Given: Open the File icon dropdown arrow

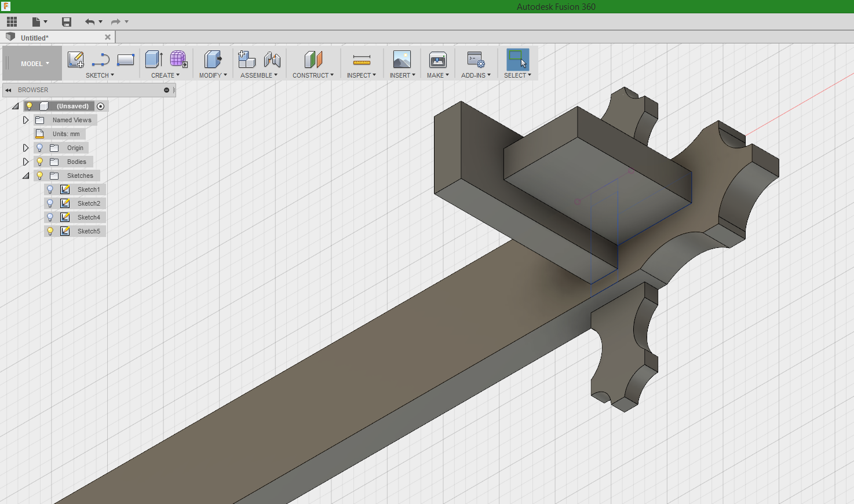Looking at the screenshot, I should point(46,22).
